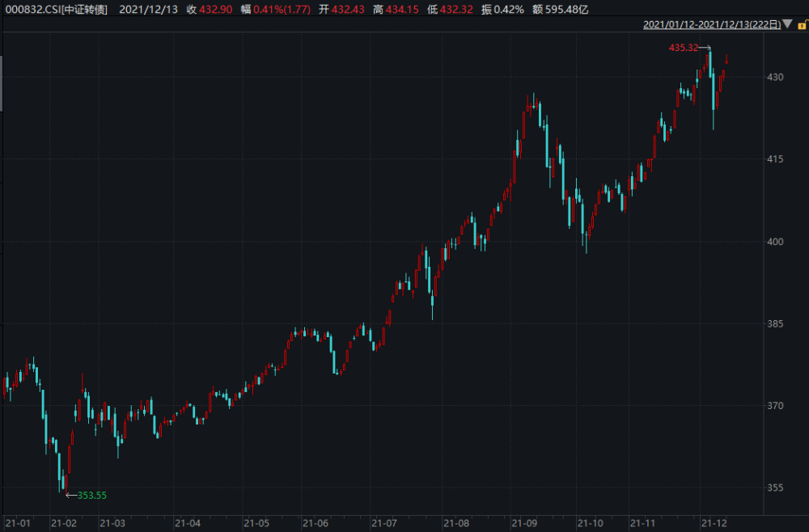Select the 21-06 month label on time axis

click(316, 523)
